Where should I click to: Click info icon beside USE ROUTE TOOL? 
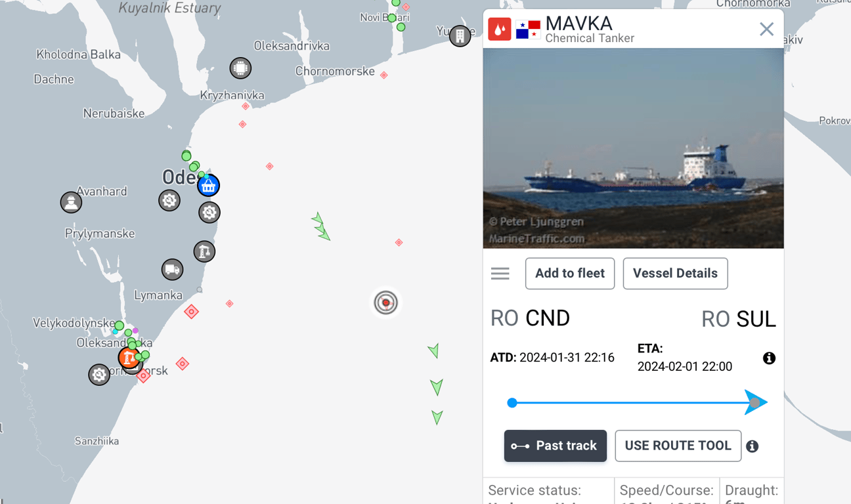(753, 447)
